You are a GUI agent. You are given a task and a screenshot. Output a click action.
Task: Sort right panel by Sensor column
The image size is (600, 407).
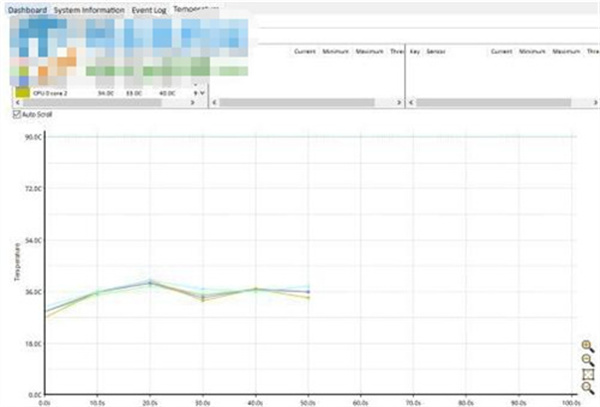tap(435, 51)
